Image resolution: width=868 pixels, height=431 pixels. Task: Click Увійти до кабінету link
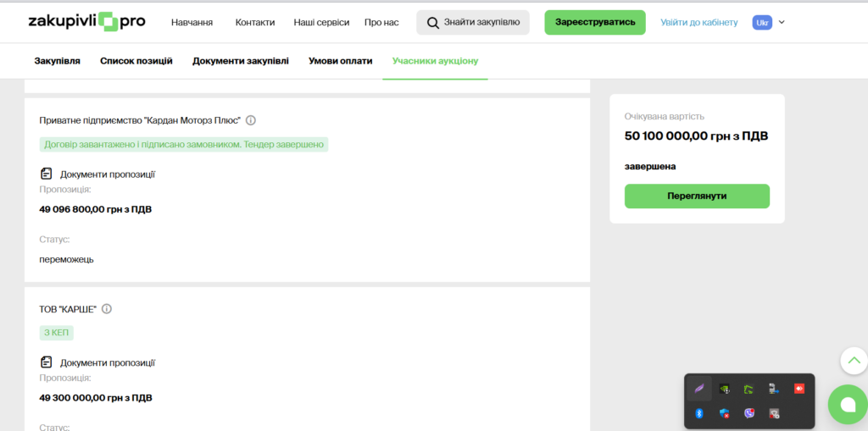(x=698, y=22)
